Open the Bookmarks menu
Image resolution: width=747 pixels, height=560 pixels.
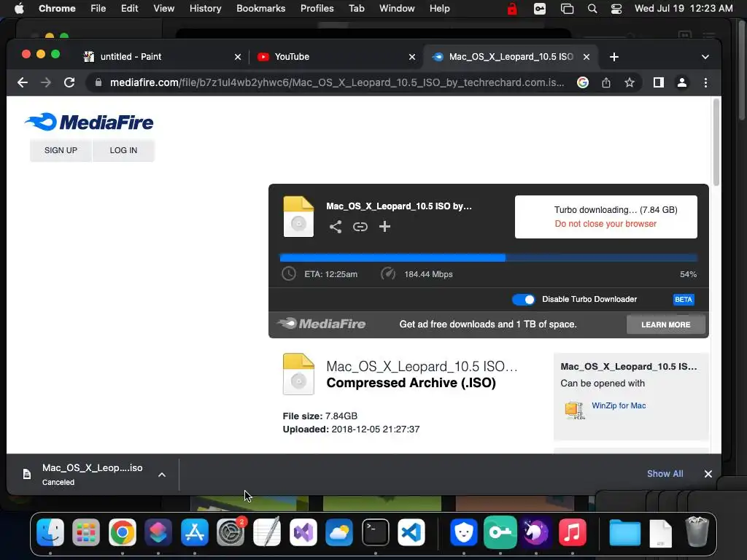[260, 9]
